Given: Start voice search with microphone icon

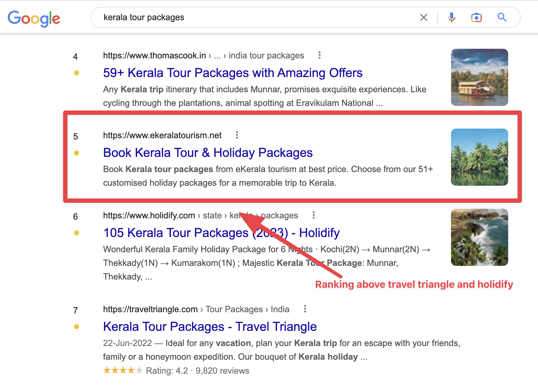Looking at the screenshot, I should 451,17.
